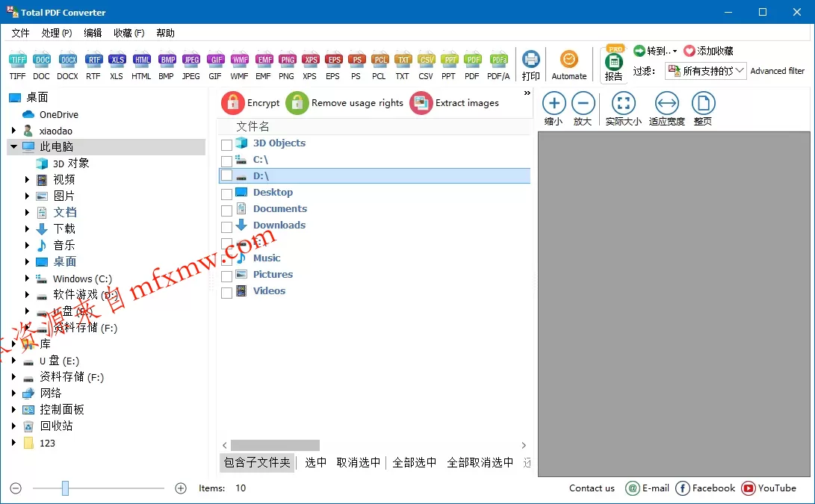The height and width of the screenshot is (504, 815).
Task: Pick BMP output format
Action: point(167,66)
